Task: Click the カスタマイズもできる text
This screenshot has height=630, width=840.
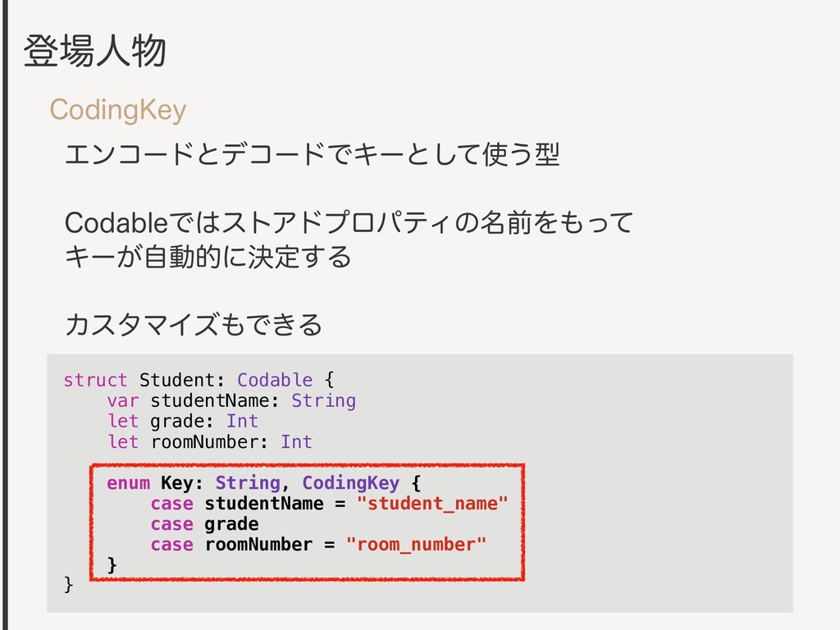Action: coord(194,325)
